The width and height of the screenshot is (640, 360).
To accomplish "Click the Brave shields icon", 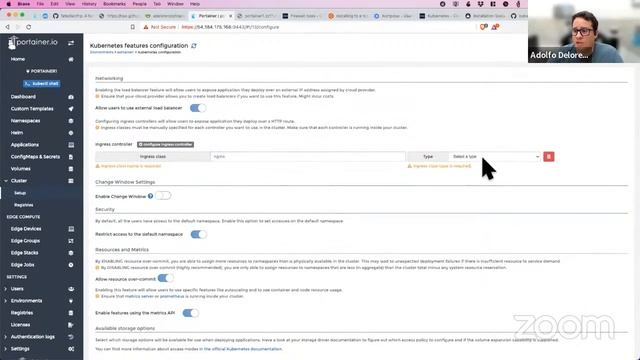I will pos(484,27).
